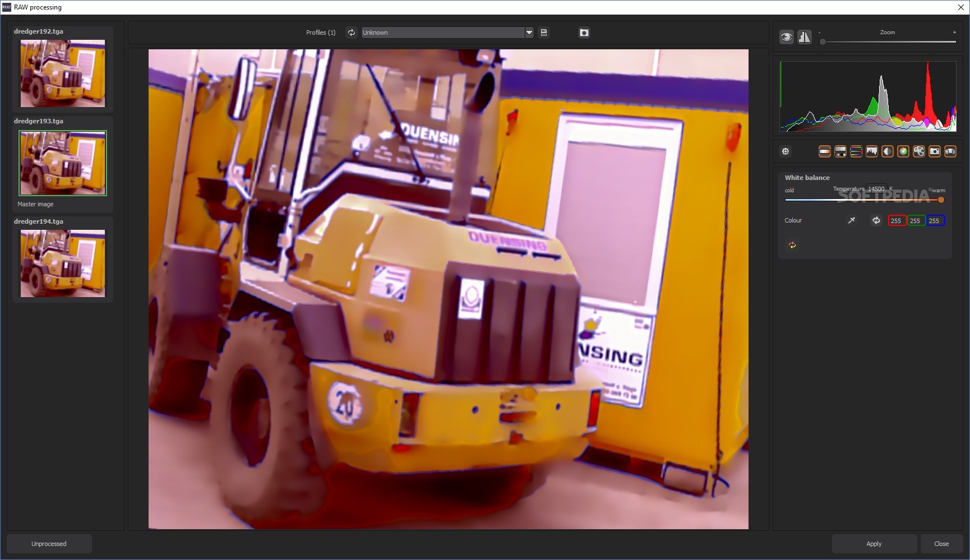Click the green channel 255 field
Image resolution: width=970 pixels, height=560 pixels.
pos(916,220)
